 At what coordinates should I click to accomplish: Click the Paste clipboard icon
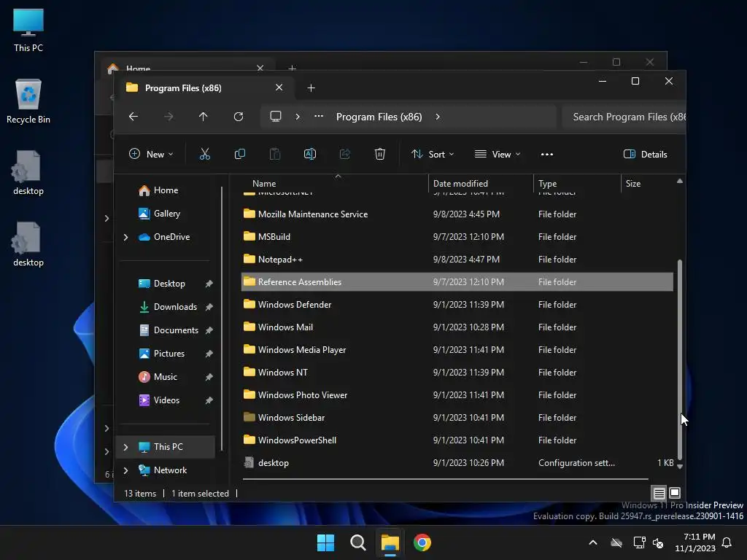click(x=275, y=154)
